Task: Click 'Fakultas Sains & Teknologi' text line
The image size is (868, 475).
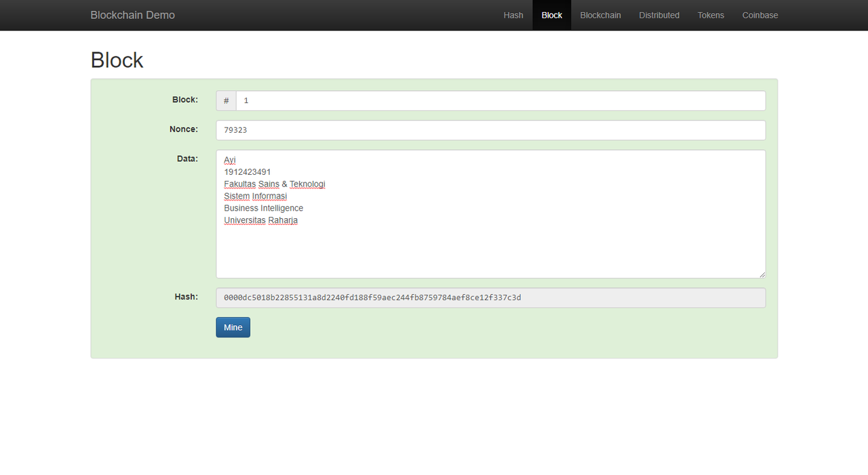Action: click(275, 184)
